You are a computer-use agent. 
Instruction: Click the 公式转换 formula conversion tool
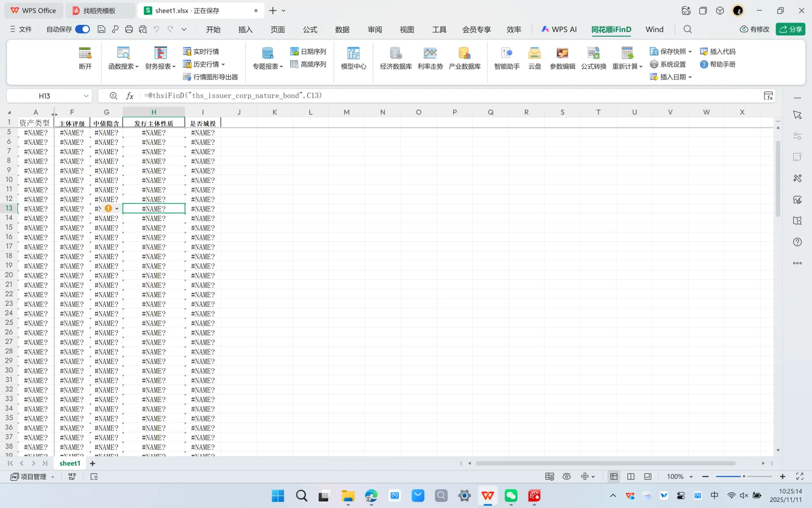coord(593,58)
